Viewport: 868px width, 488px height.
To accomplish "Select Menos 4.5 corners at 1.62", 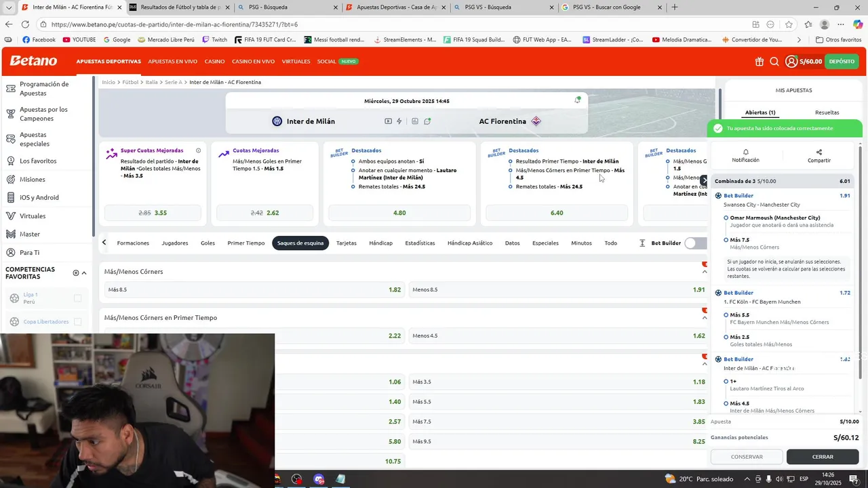I will (x=559, y=335).
